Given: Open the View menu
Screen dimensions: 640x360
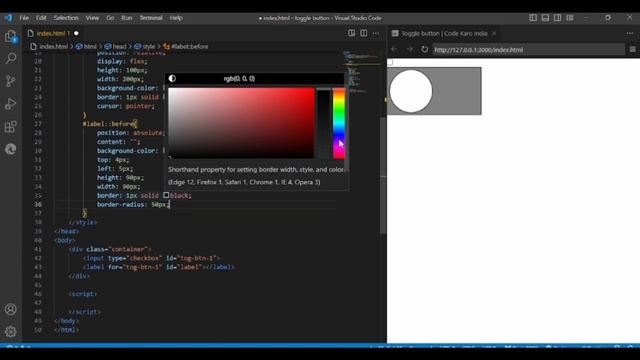Looking at the screenshot, I should (x=92, y=18).
